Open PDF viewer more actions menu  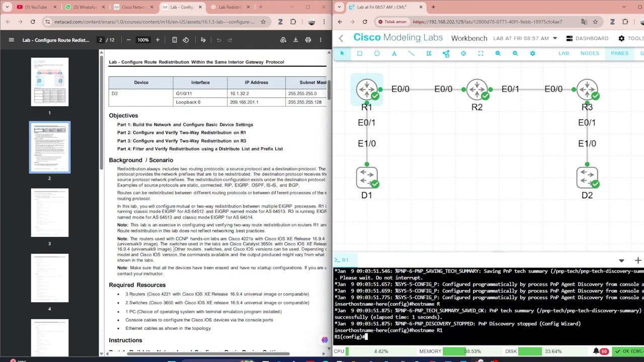[x=320, y=40]
